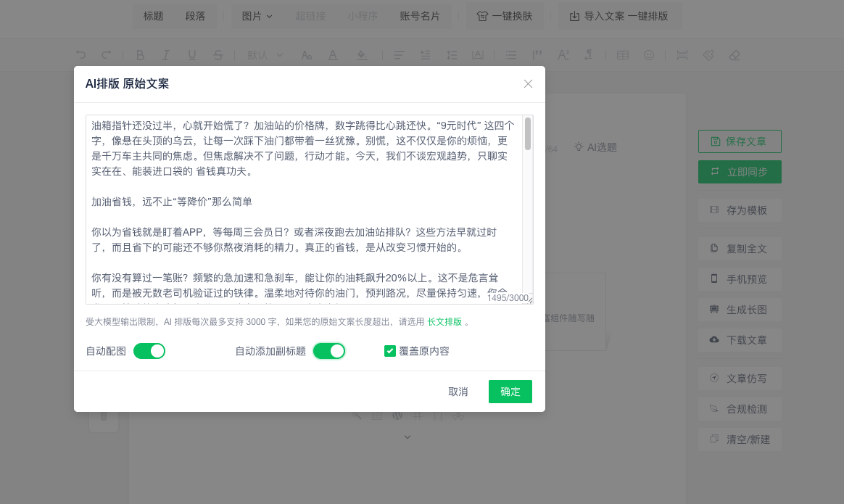Open the emoji picker icon
The width and height of the screenshot is (844, 504).
click(649, 55)
